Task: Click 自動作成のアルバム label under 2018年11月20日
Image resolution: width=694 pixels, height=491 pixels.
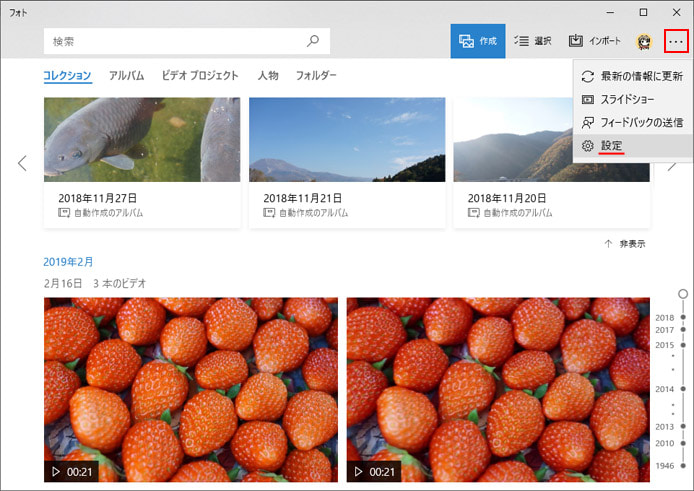Action: click(518, 213)
